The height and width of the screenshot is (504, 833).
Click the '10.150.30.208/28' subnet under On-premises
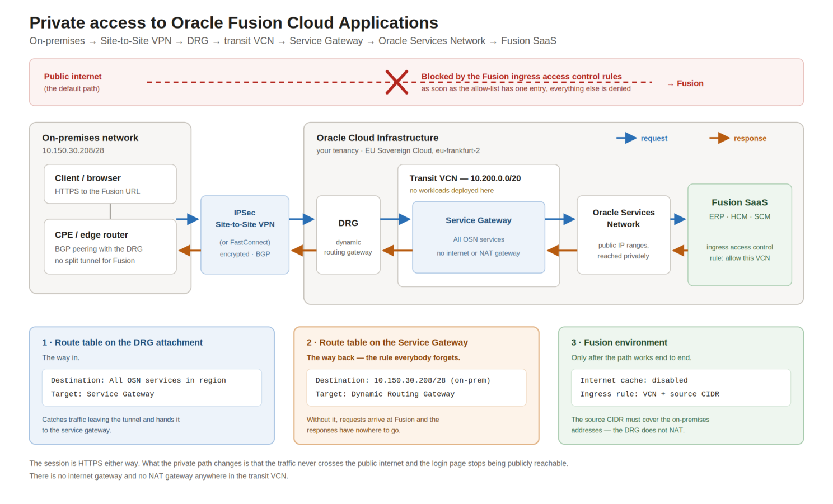pyautogui.click(x=73, y=150)
